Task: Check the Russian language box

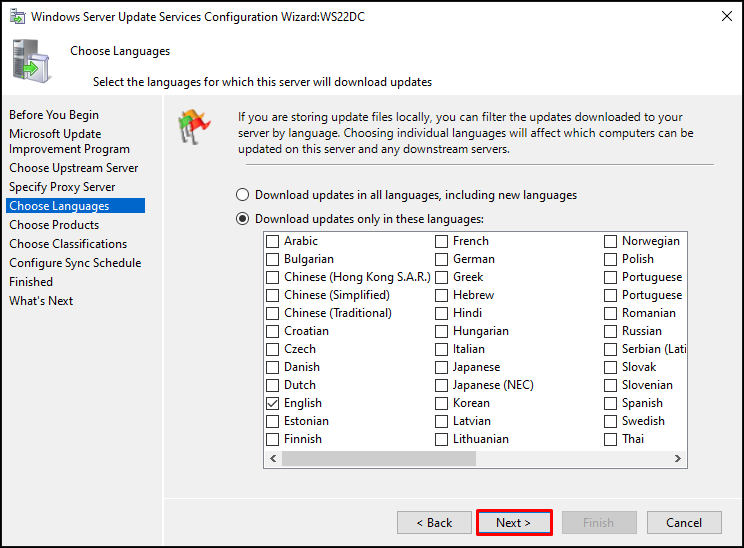Action: coord(610,332)
